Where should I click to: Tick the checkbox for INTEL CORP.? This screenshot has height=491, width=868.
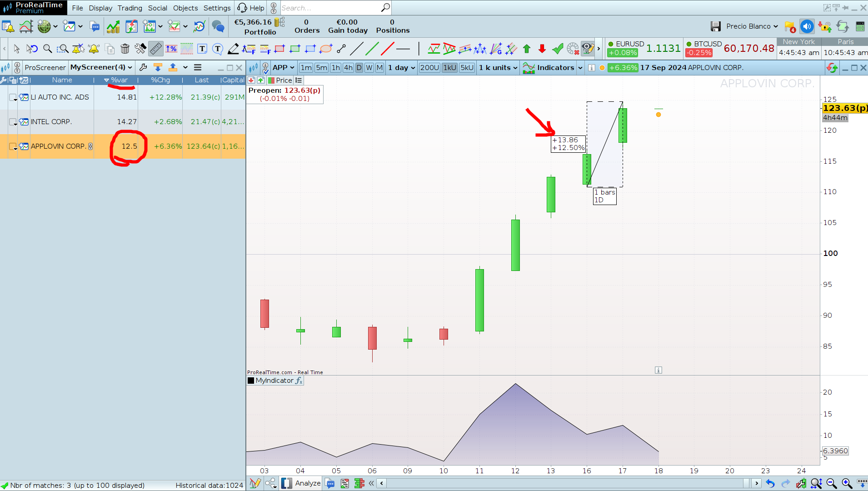[13, 122]
